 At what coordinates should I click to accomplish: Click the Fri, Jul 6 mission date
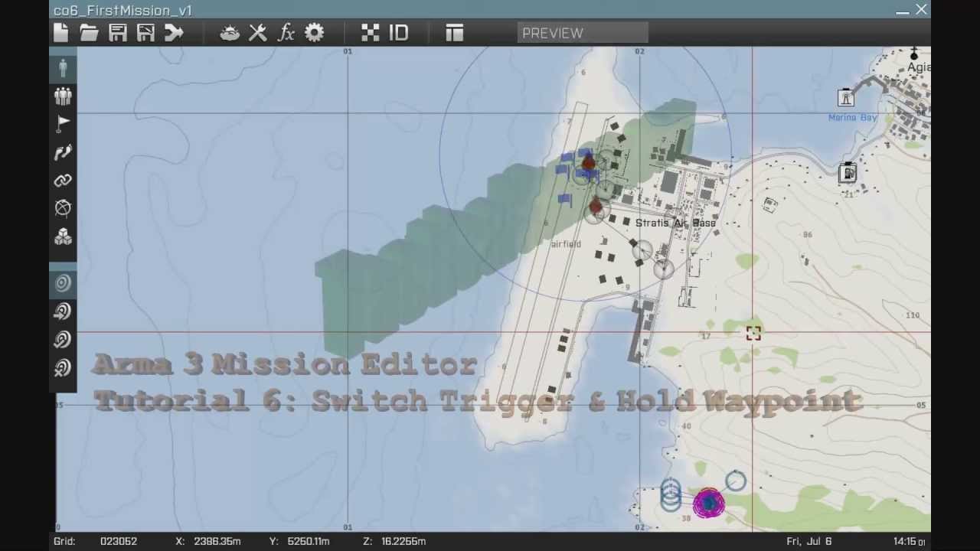tap(808, 541)
